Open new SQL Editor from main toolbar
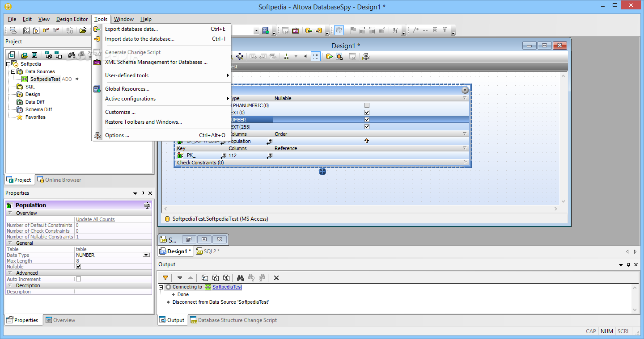The width and height of the screenshot is (644, 339). [26, 30]
